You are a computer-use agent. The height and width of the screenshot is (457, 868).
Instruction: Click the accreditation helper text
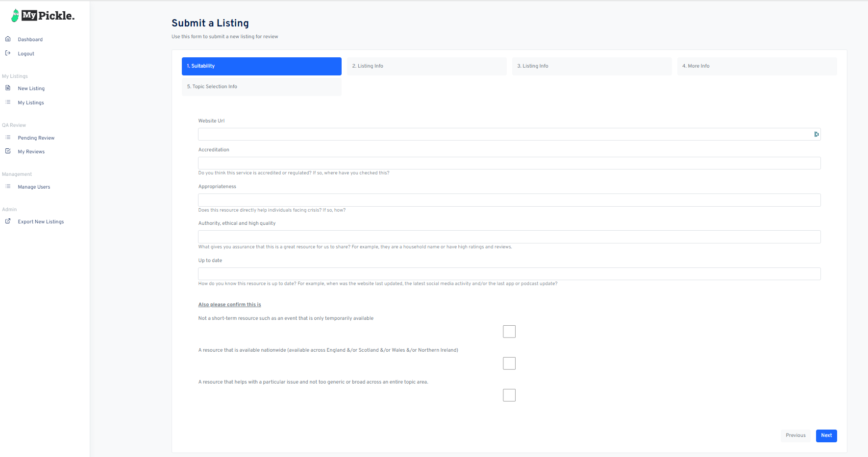point(294,173)
